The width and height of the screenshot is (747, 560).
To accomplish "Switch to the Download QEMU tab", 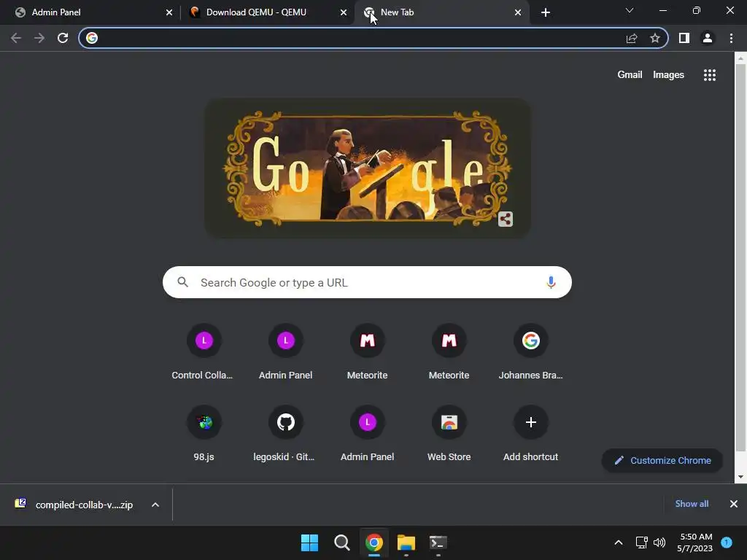I will tap(267, 12).
